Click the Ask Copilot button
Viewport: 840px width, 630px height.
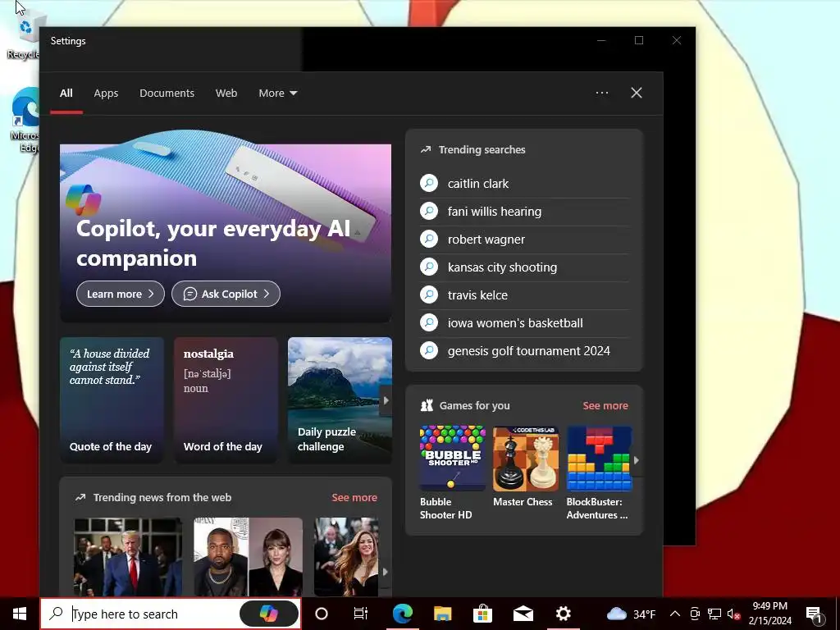tap(226, 294)
